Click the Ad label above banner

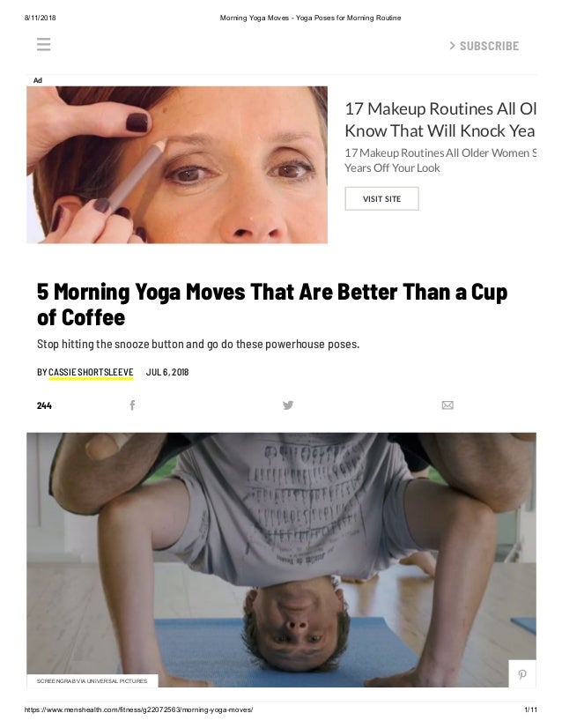38,80
